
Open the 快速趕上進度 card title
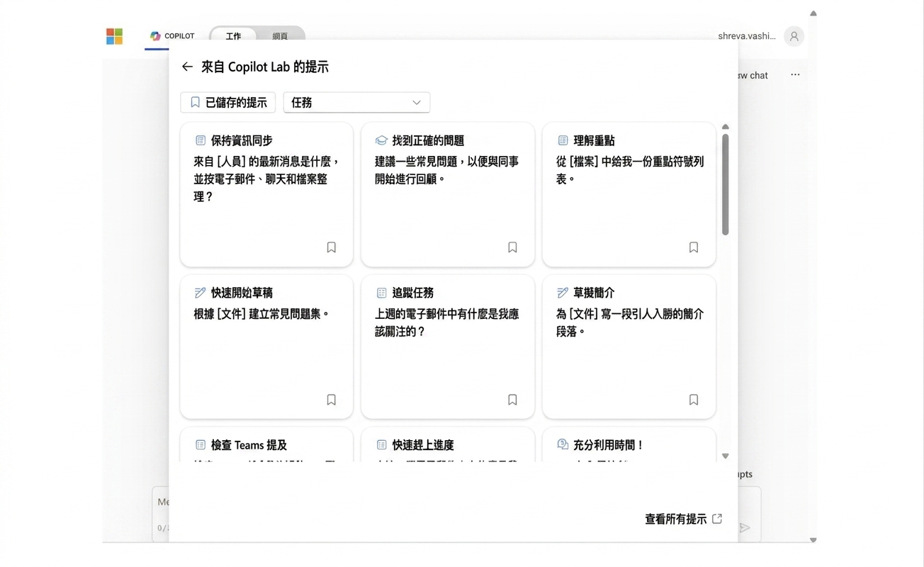click(423, 445)
